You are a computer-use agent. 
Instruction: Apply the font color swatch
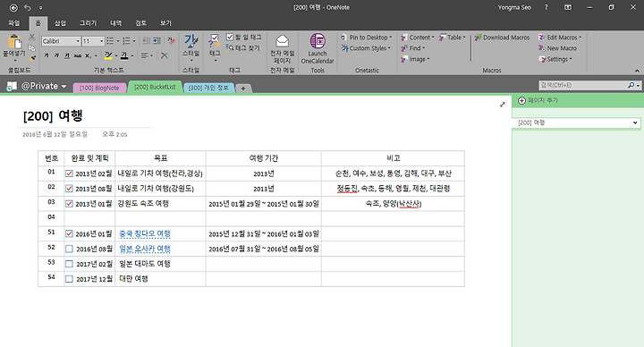124,55
